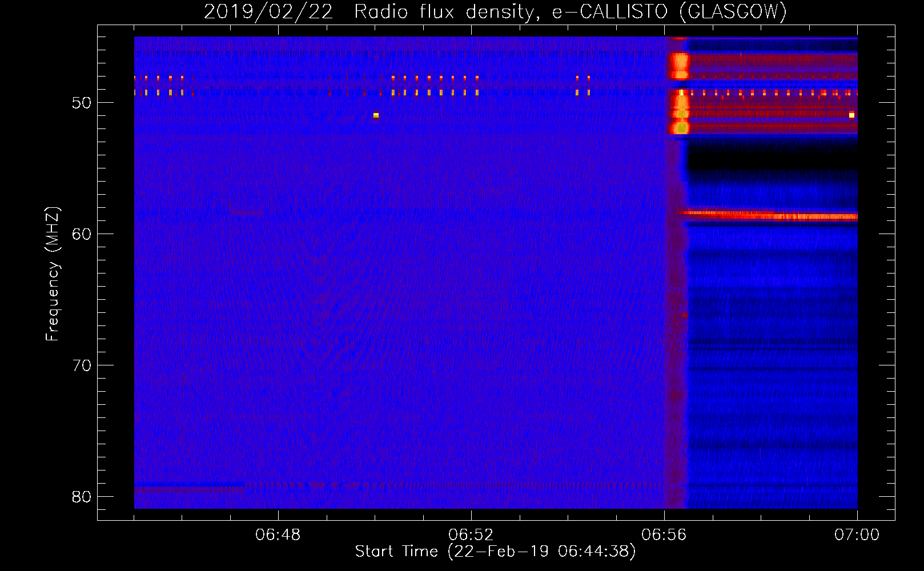The width and height of the screenshot is (924, 571).
Task: Click the "Start Time (22-Feb-19 06:44:38)" label
Action: pos(495,552)
